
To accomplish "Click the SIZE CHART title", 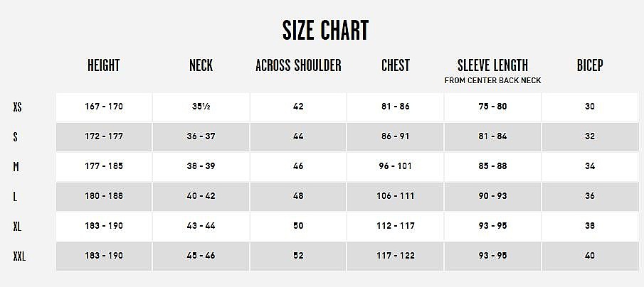I will click(325, 31).
